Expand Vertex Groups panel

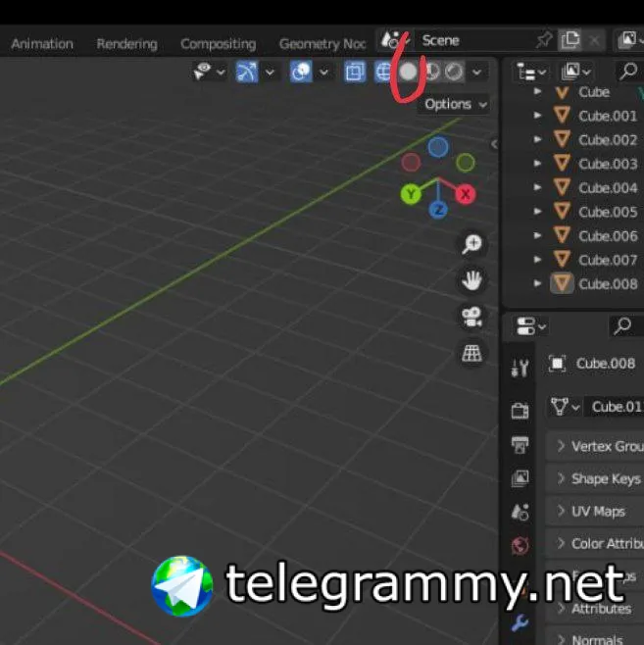pos(595,446)
